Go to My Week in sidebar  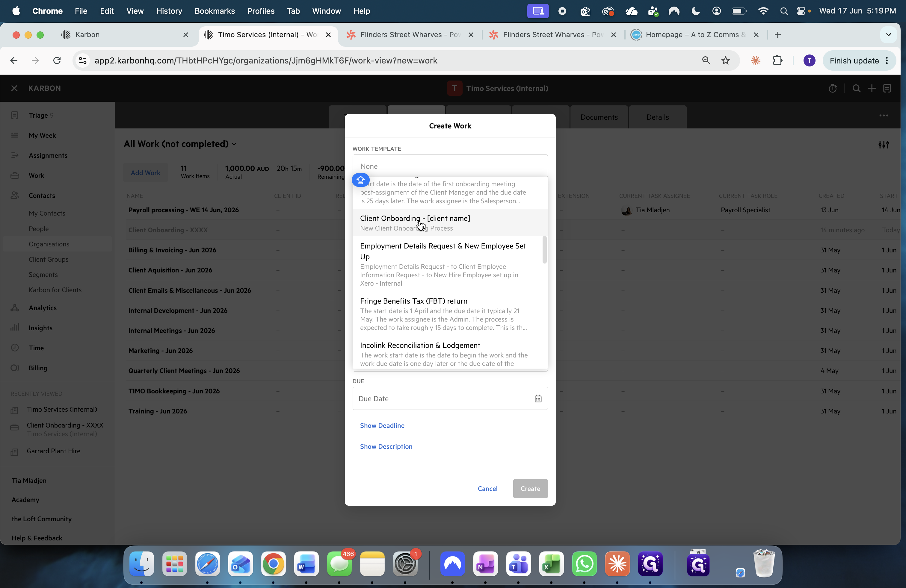tap(42, 135)
